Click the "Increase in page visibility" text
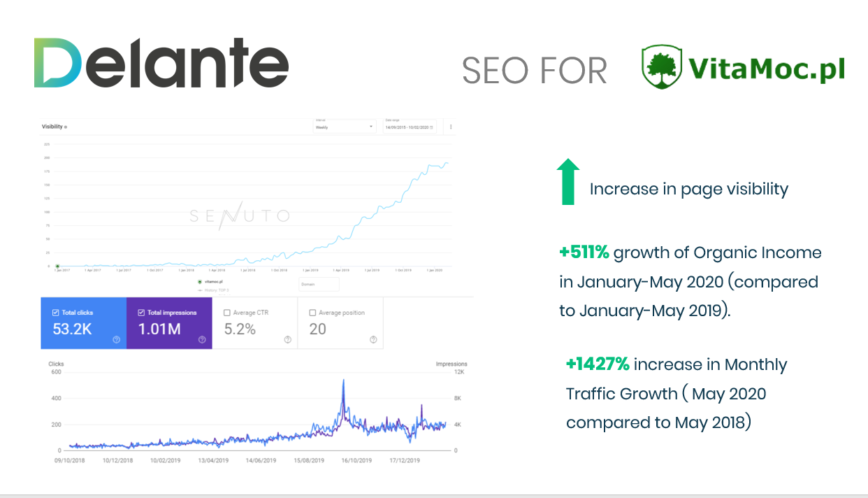 click(x=689, y=189)
